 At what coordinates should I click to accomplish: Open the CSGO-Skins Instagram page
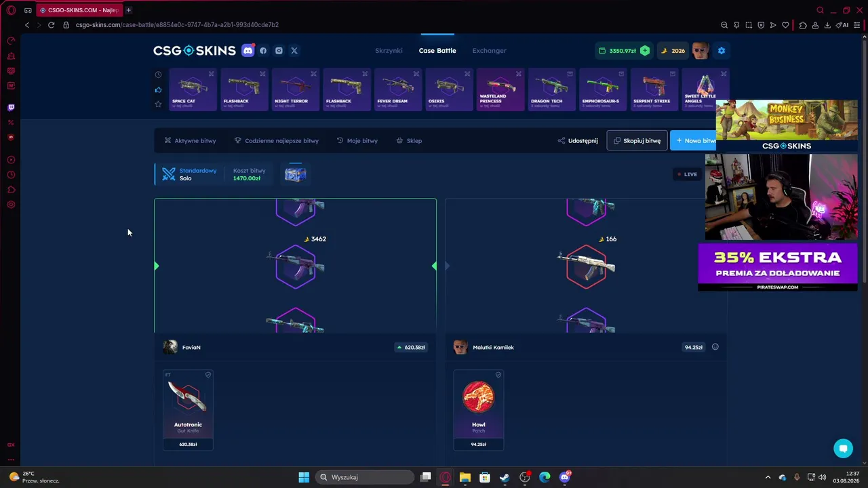click(279, 50)
